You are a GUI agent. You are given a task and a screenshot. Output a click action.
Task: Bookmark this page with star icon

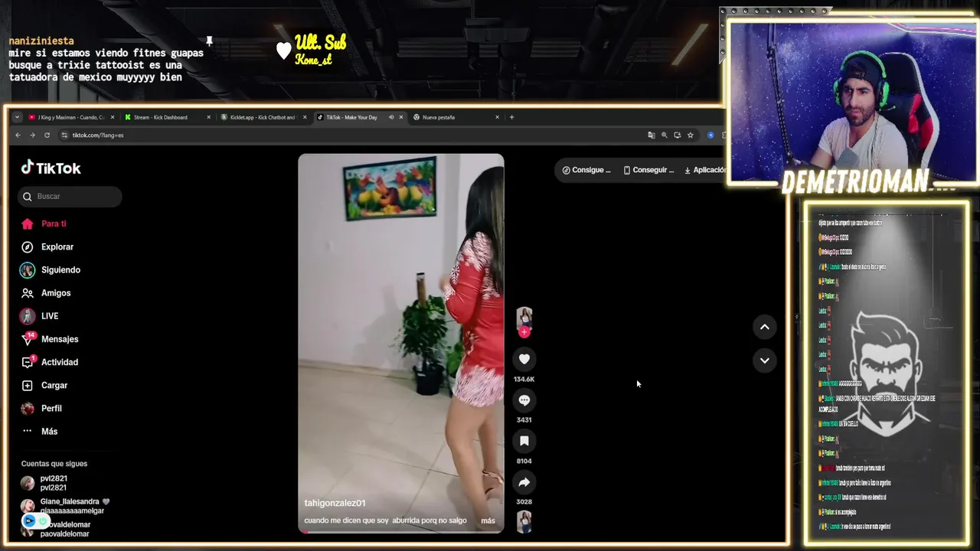[x=690, y=135]
